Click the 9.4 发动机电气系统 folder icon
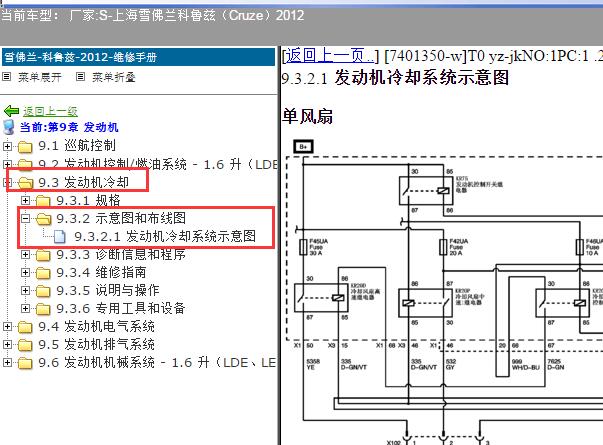This screenshot has height=445, width=603. tap(25, 327)
